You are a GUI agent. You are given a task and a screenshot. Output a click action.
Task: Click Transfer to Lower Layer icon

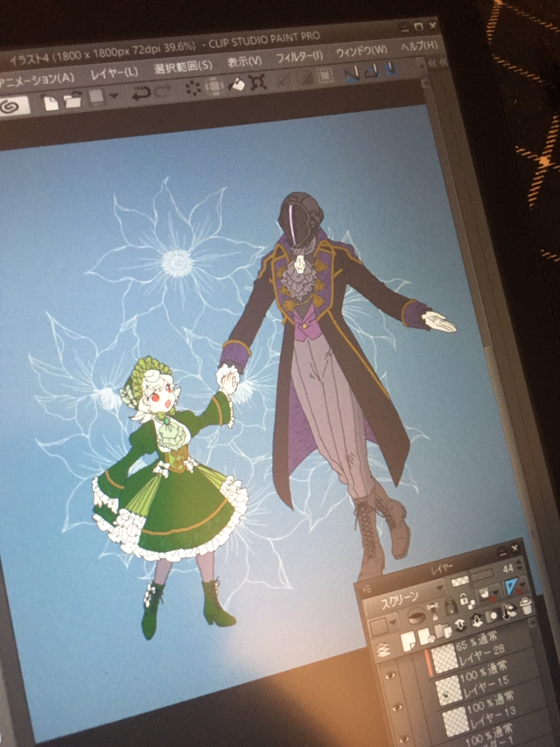(x=460, y=625)
